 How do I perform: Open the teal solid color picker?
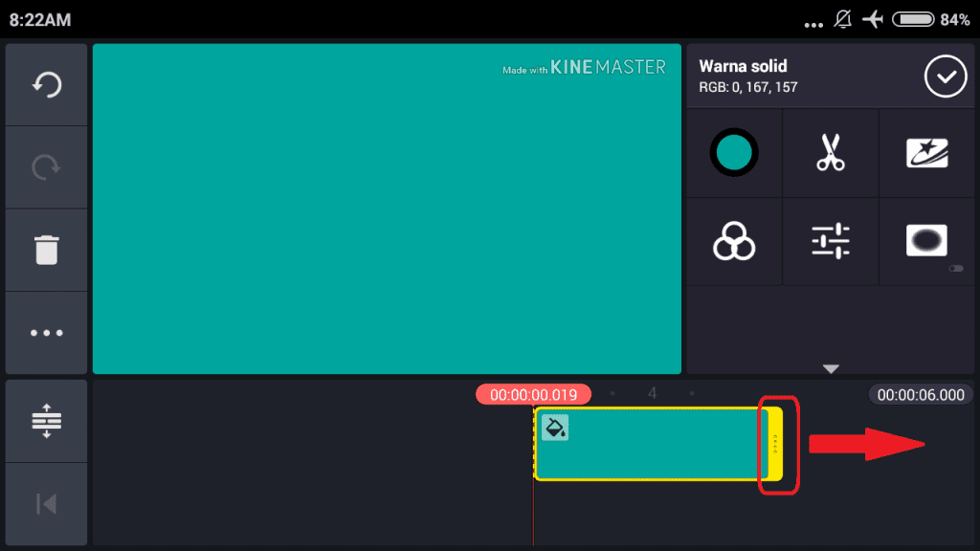point(734,152)
